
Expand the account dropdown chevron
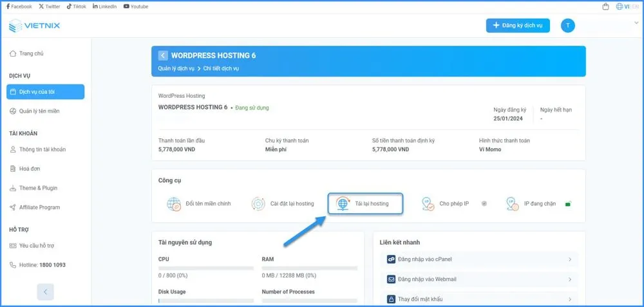pos(636,23)
